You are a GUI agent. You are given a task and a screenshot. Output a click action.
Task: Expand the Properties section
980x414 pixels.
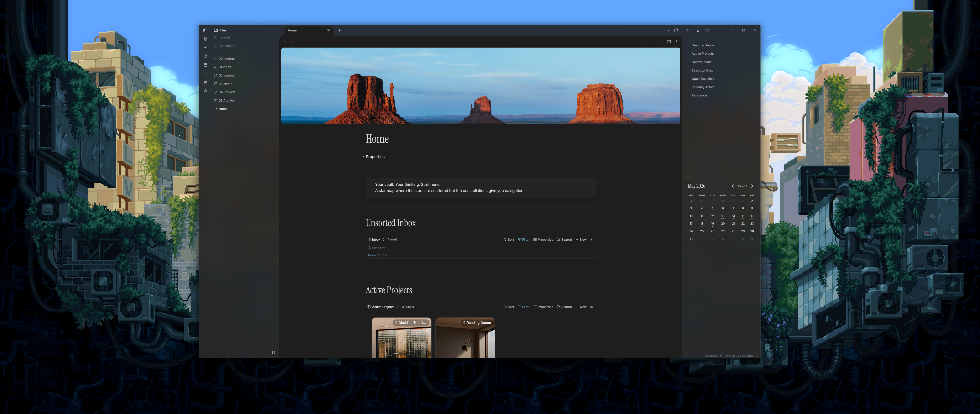(373, 157)
